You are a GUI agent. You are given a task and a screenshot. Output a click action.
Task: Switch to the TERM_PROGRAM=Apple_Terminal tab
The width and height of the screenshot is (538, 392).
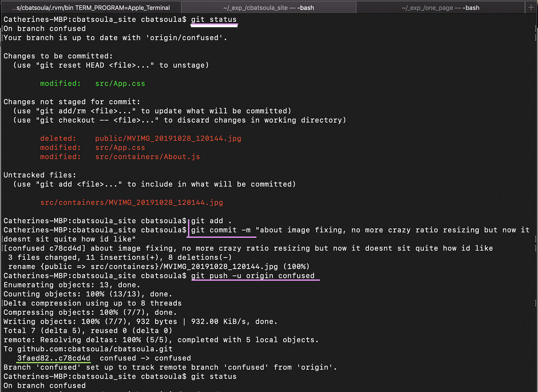click(x=91, y=7)
